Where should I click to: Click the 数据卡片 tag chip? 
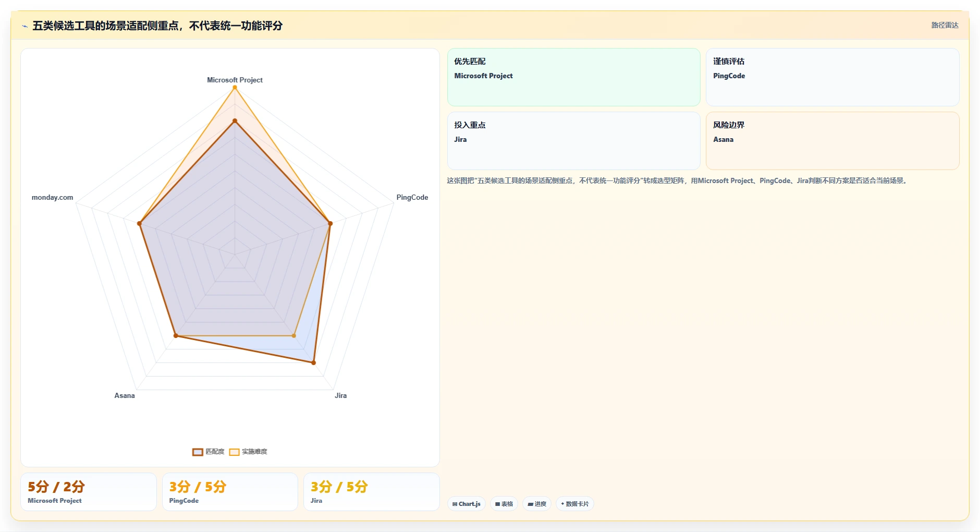(x=575, y=504)
